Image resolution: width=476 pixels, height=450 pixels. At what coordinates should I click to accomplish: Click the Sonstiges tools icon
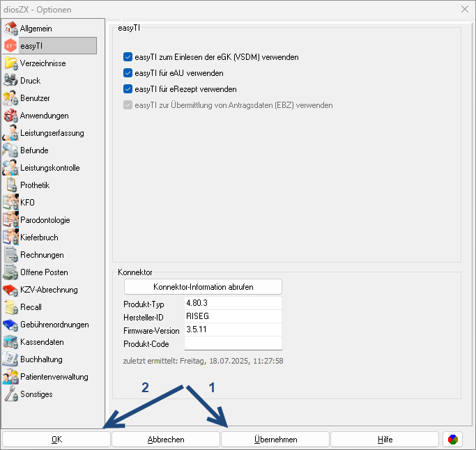point(10,394)
